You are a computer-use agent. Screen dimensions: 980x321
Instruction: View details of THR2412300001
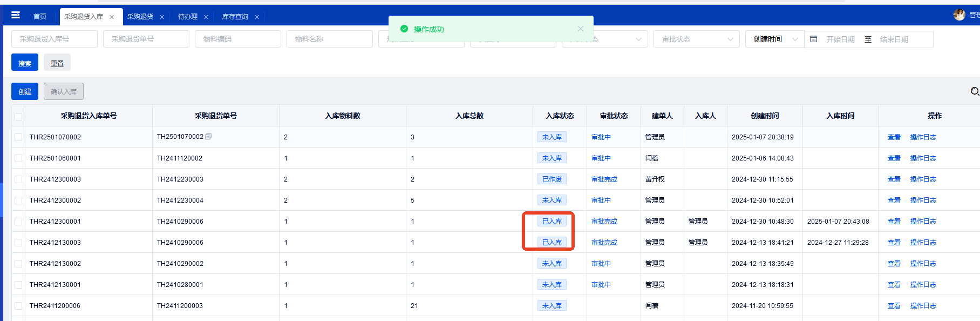coord(894,222)
